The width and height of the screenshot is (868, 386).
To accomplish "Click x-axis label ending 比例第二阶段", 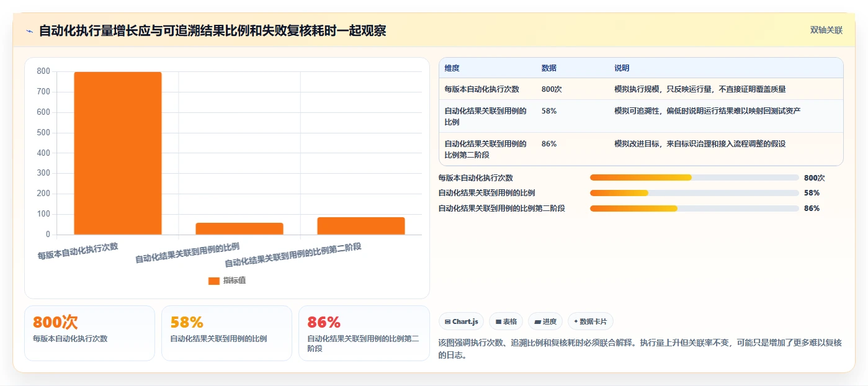I will click(293, 256).
